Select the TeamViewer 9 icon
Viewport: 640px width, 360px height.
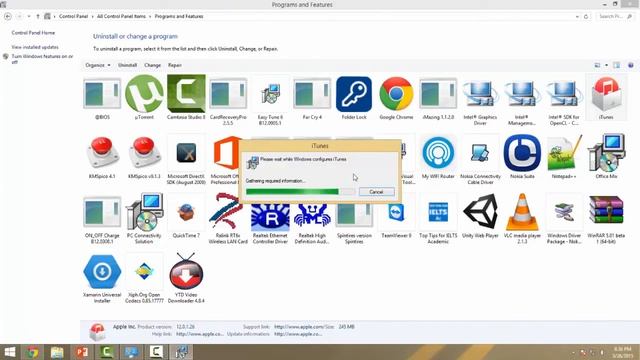coord(396,213)
